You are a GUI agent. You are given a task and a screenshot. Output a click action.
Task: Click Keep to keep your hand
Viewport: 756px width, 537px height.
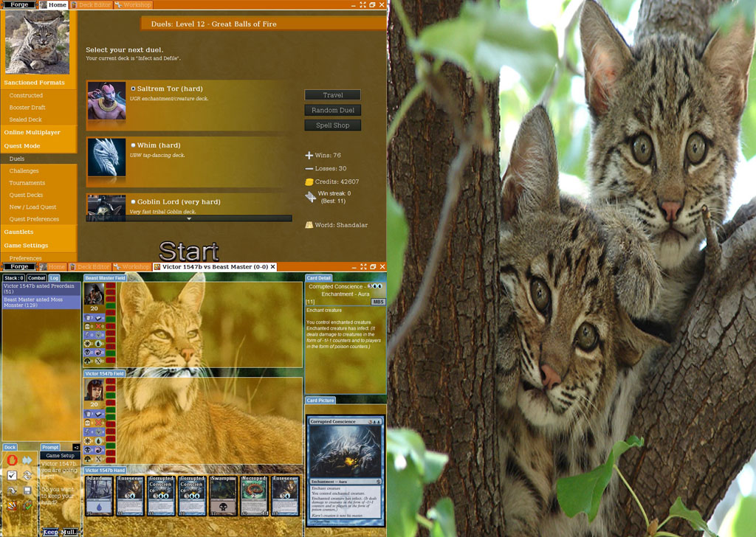(50, 532)
